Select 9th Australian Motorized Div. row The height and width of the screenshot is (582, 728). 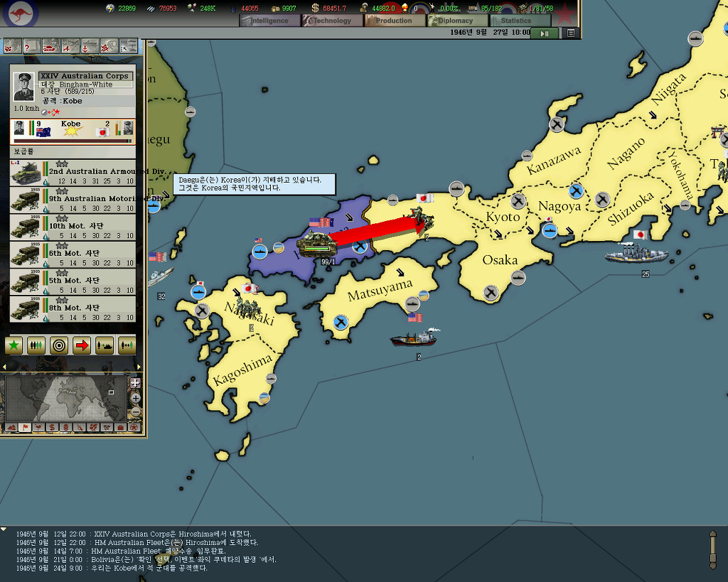tap(73, 200)
